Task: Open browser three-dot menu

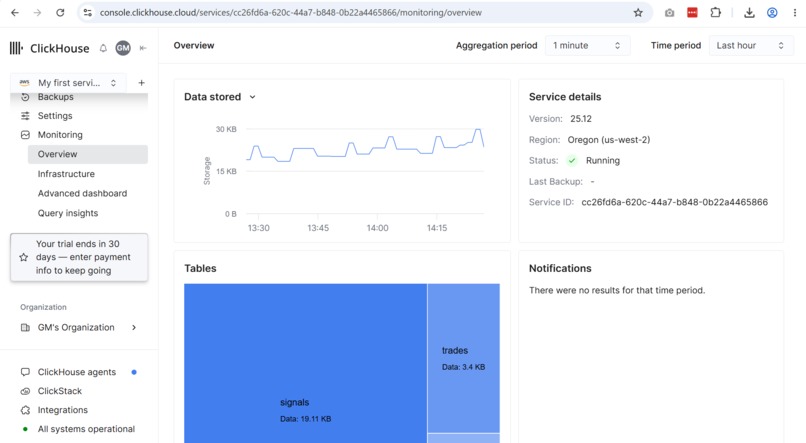Action: click(x=795, y=13)
